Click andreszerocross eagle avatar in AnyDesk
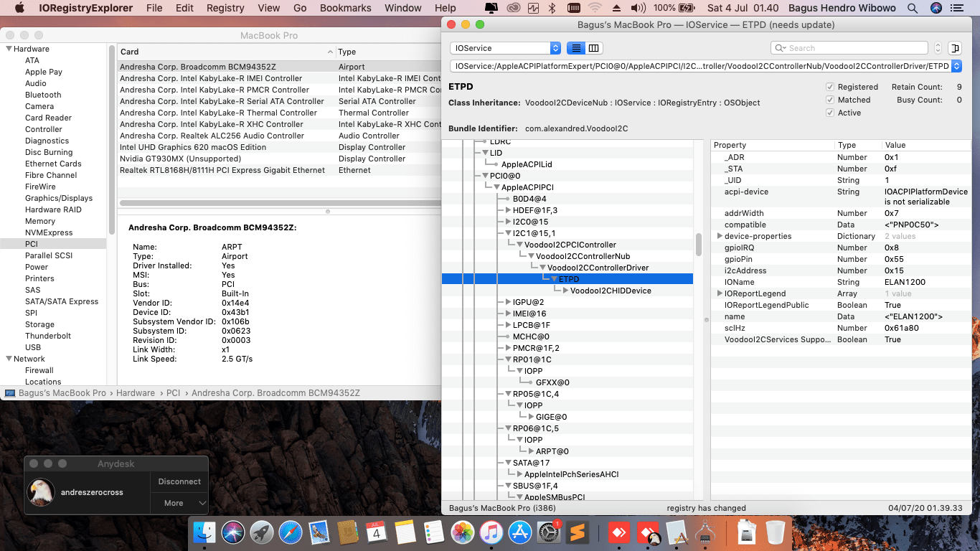The width and height of the screenshot is (980, 551). point(41,492)
